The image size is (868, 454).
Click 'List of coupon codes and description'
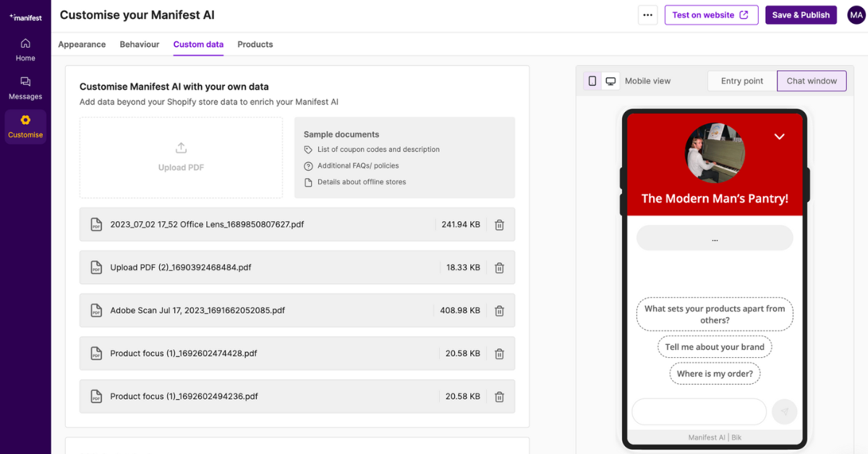click(378, 150)
